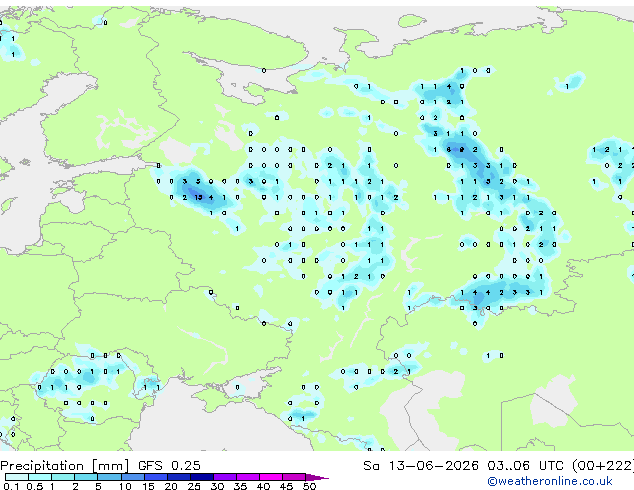Click the 30–35 mm purple legend swatch
This screenshot has width=634, height=490.
click(x=224, y=477)
